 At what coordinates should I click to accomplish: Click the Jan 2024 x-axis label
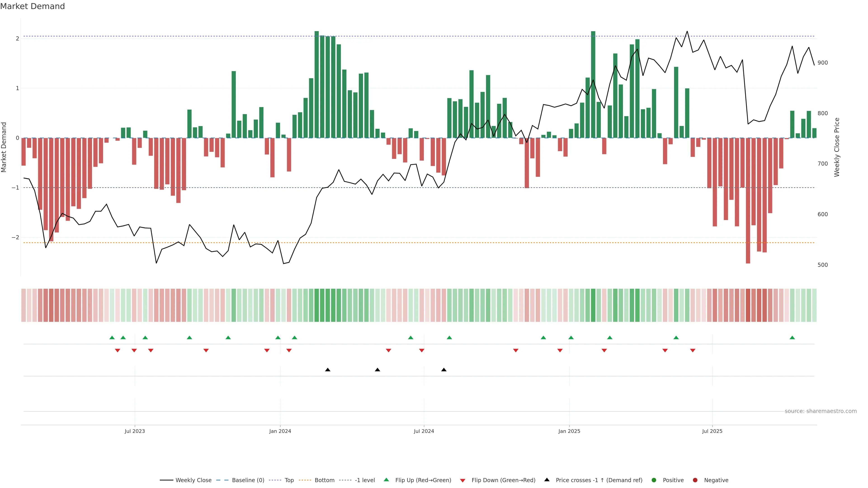pyautogui.click(x=280, y=431)
